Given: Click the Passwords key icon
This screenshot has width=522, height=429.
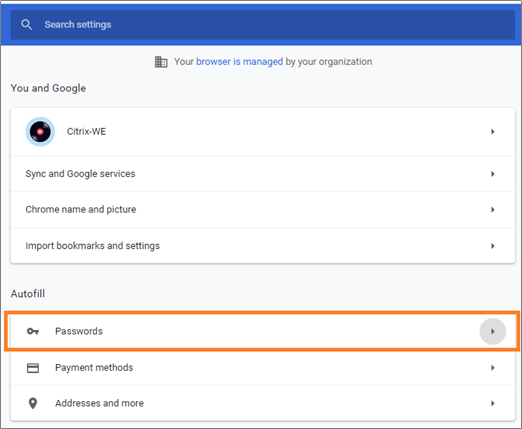Looking at the screenshot, I should (x=33, y=331).
